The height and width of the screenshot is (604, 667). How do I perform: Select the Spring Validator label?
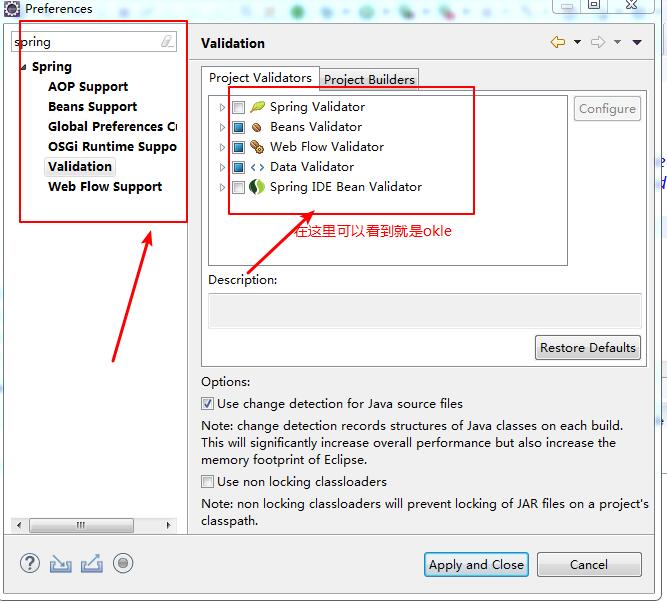317,107
